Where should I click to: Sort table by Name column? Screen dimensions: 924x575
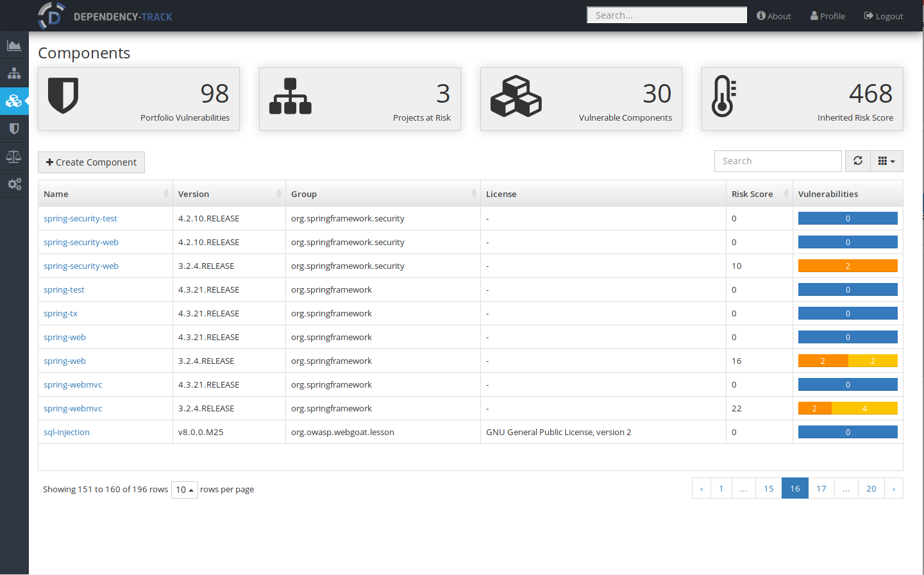tap(105, 194)
